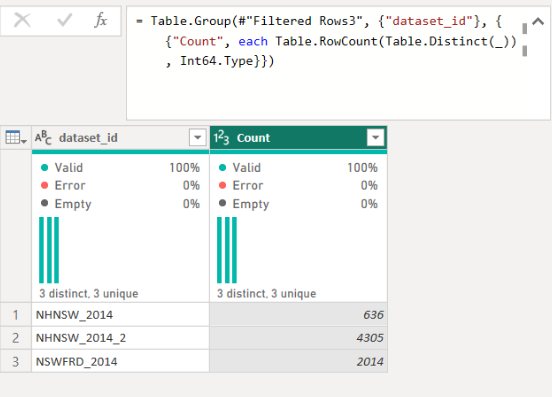The image size is (552, 397).
Task: Select the NHNSW_2014 cell
Action: tap(120, 315)
